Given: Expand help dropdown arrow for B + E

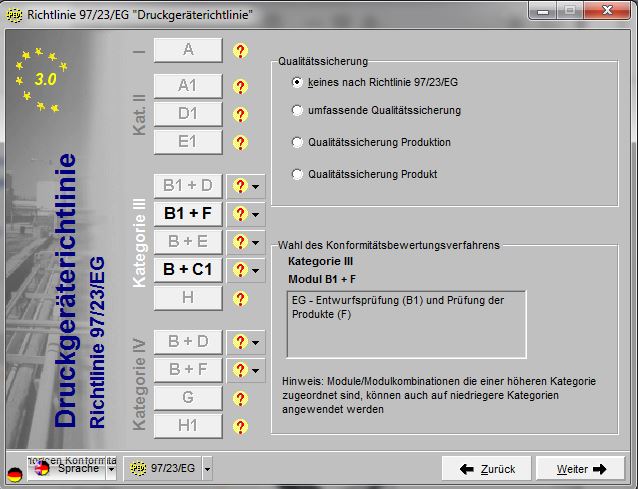Looking at the screenshot, I should (256, 243).
